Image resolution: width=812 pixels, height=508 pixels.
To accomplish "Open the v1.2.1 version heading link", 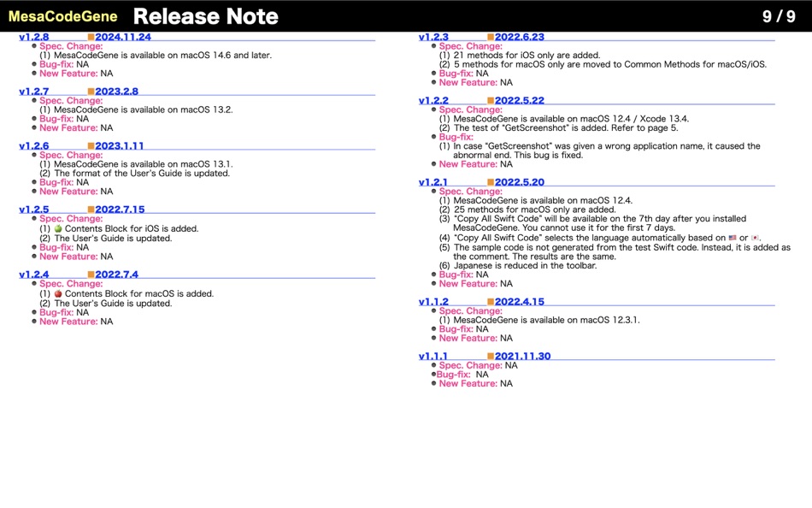I will [x=433, y=182].
